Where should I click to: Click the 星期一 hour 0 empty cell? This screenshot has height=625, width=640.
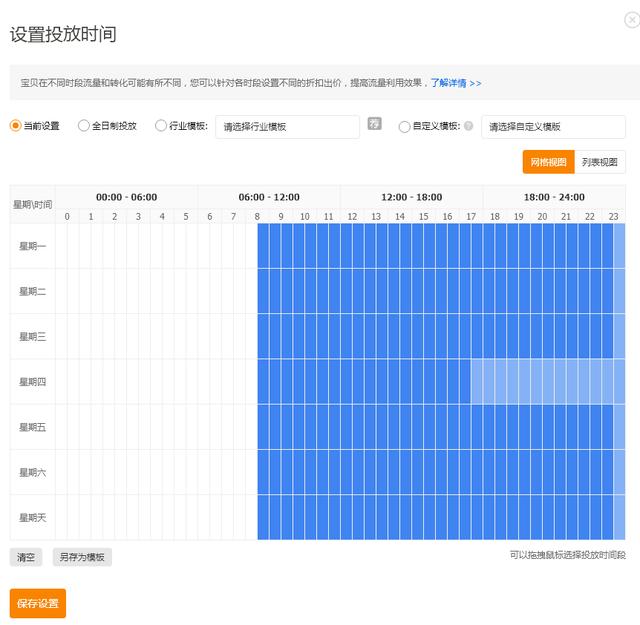(67, 246)
